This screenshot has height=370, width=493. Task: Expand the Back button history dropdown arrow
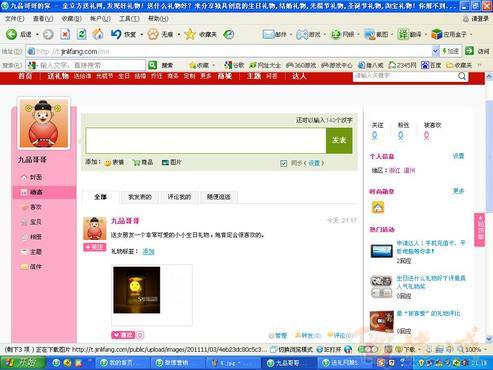37,35
